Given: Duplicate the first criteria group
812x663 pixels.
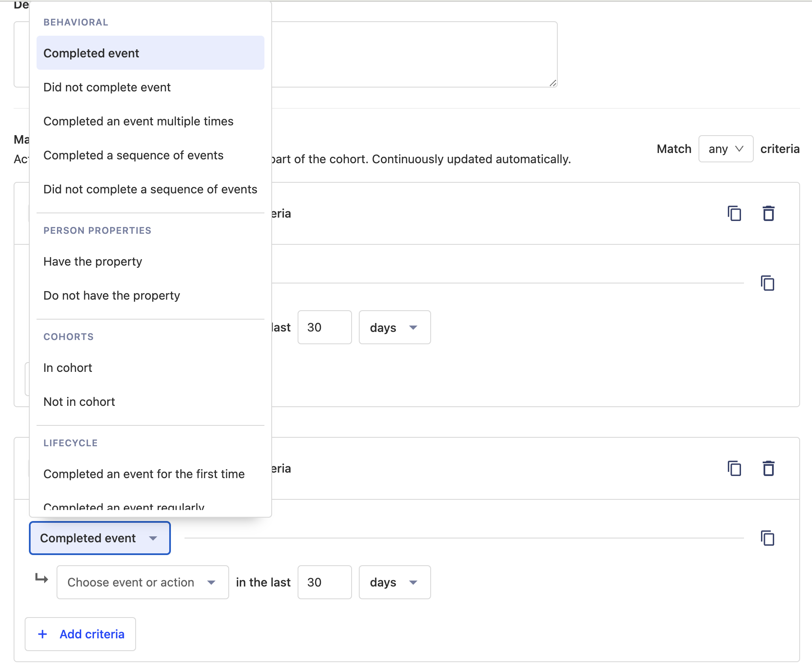Looking at the screenshot, I should coord(734,213).
